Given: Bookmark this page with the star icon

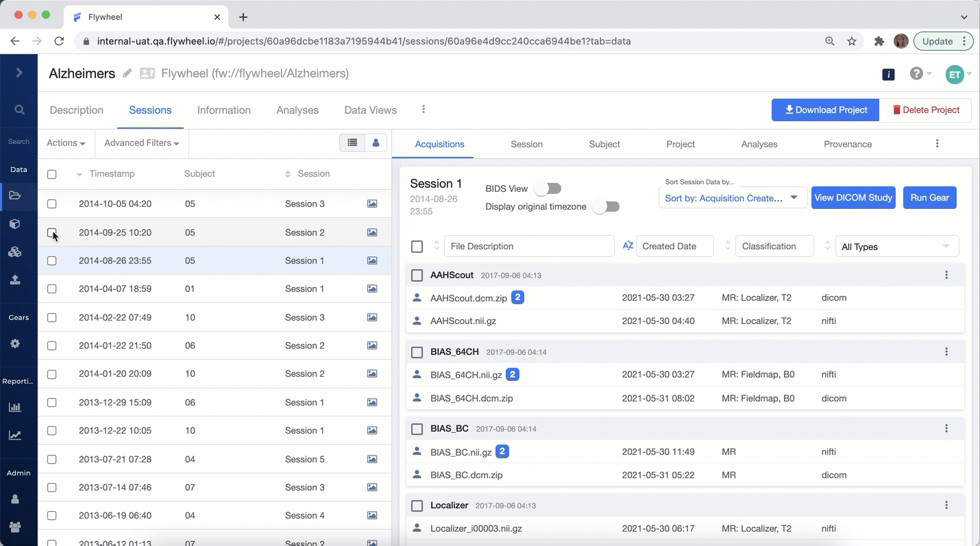Looking at the screenshot, I should click(x=852, y=41).
